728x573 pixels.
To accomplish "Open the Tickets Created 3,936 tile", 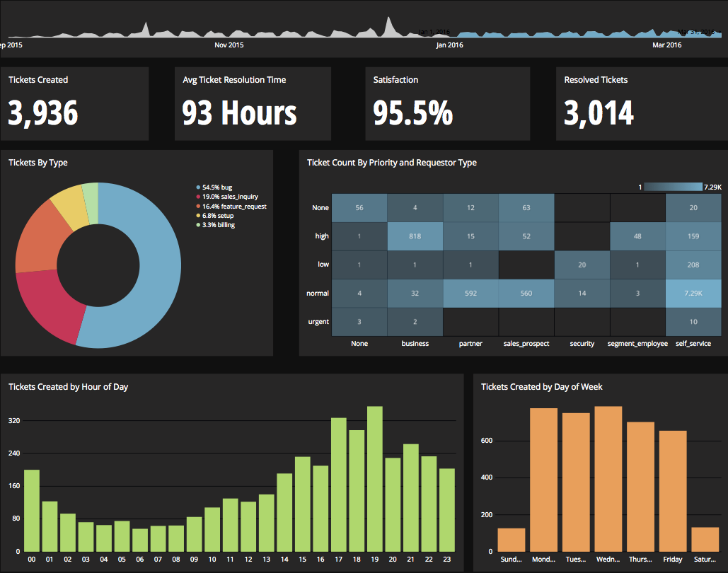I will [x=74, y=104].
